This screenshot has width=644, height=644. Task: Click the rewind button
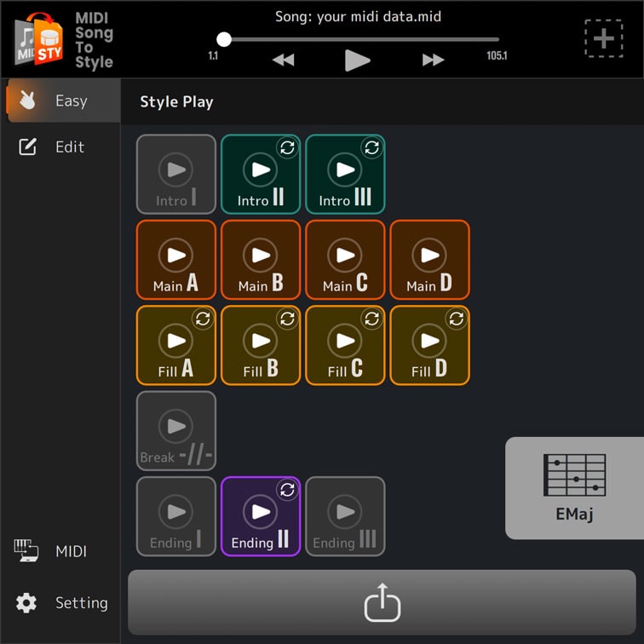click(283, 60)
